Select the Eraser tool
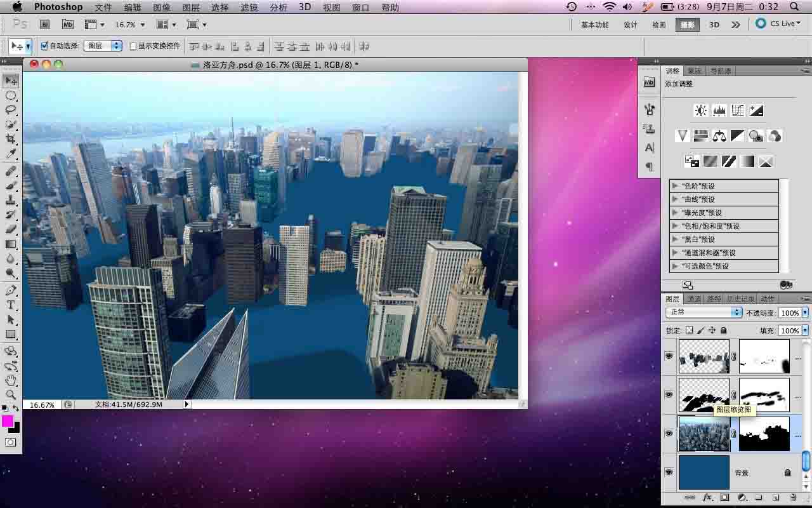The height and width of the screenshot is (508, 812). [11, 229]
